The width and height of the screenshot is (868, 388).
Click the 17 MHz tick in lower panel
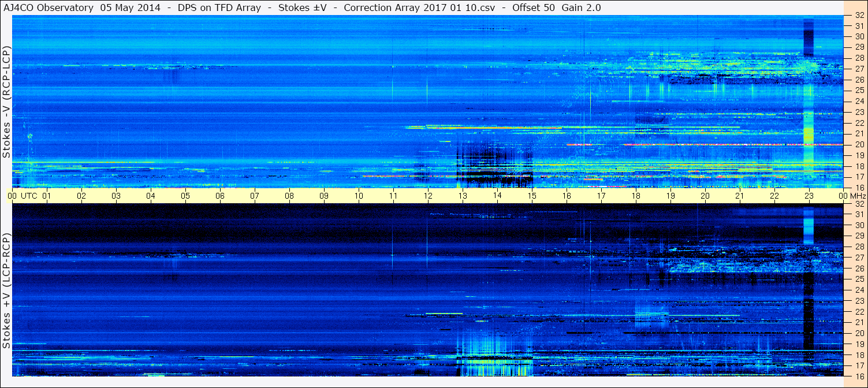tap(859, 365)
